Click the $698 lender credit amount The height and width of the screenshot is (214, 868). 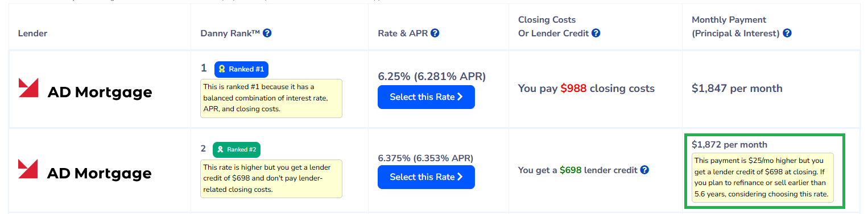coord(571,170)
